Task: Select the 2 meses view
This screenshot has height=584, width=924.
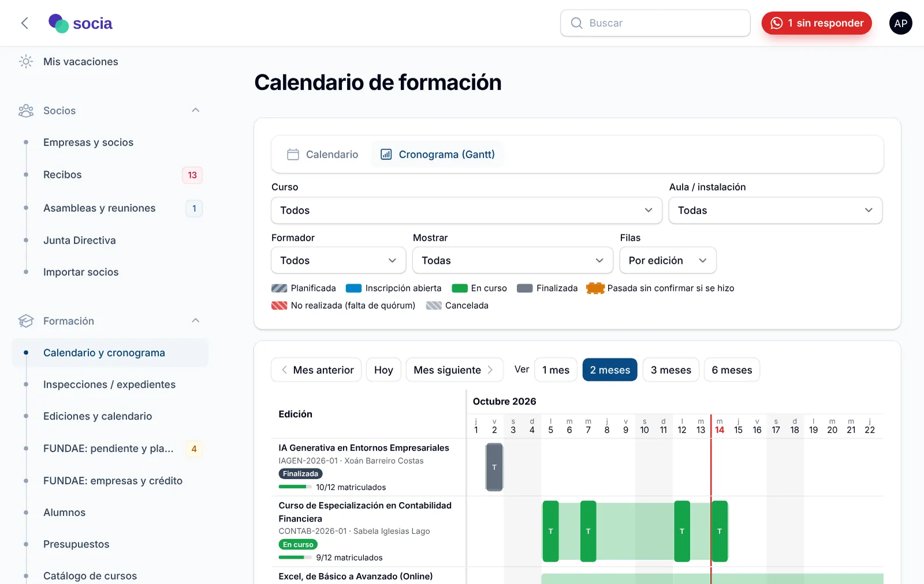Action: 610,370
